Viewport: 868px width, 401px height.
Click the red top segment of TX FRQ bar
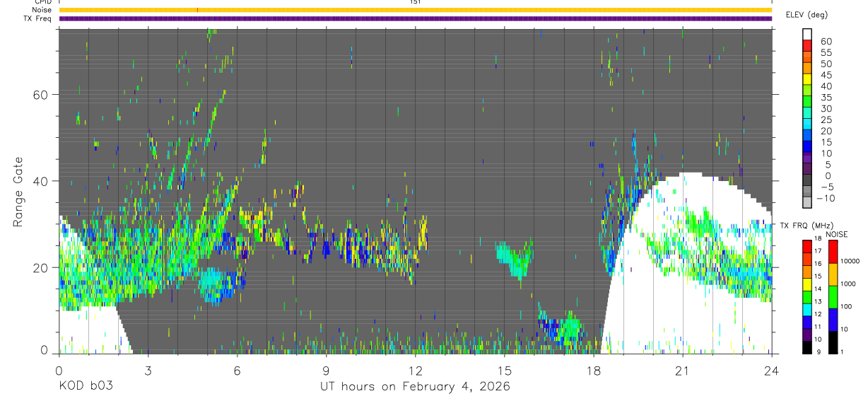[807, 247]
